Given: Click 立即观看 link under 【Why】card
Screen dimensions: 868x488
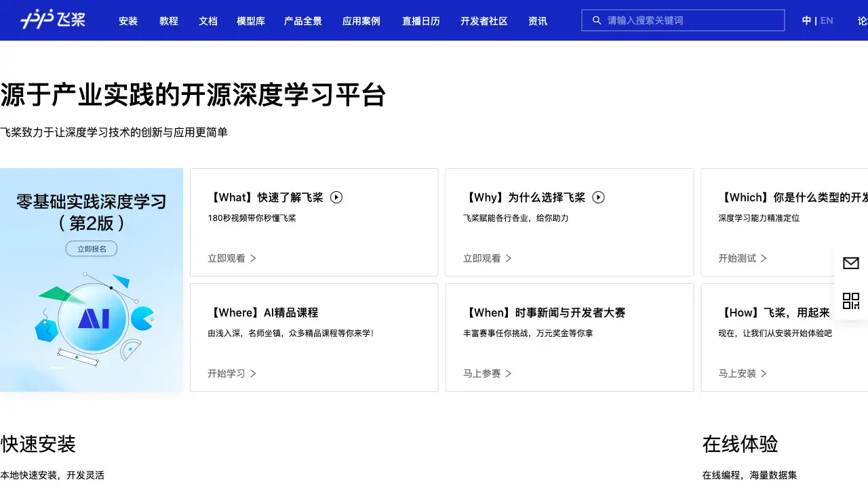Looking at the screenshot, I should 482,258.
